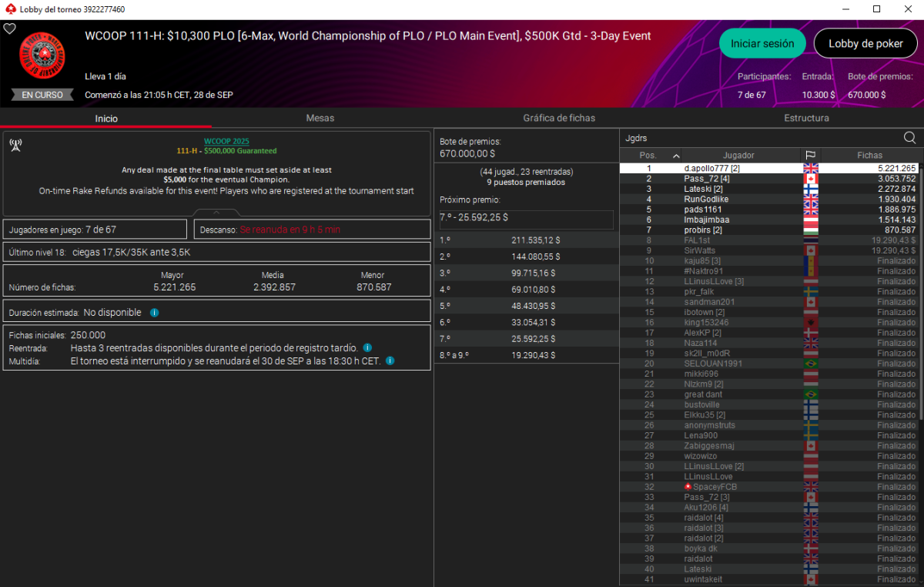Open the Gráfica de fichas tab
This screenshot has width=924, height=587.
559,118
